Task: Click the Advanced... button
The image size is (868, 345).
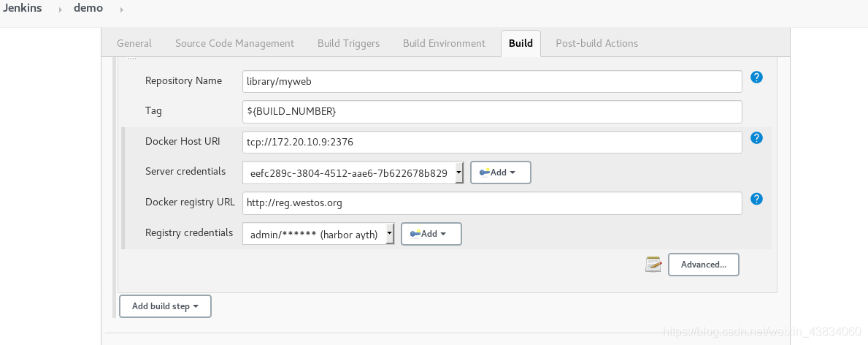Action: 704,265
